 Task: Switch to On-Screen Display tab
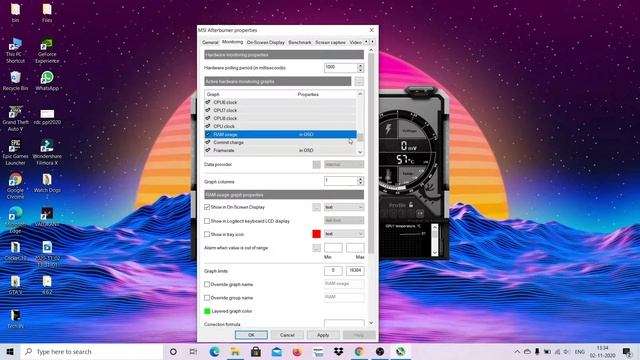pos(266,42)
